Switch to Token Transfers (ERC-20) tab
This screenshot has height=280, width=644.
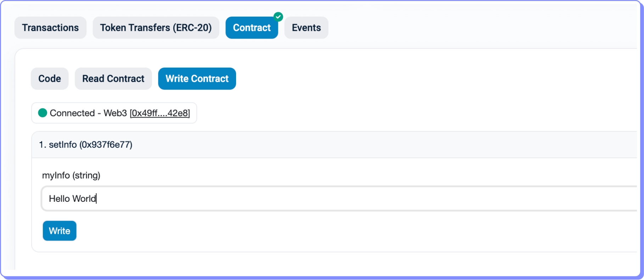156,28
